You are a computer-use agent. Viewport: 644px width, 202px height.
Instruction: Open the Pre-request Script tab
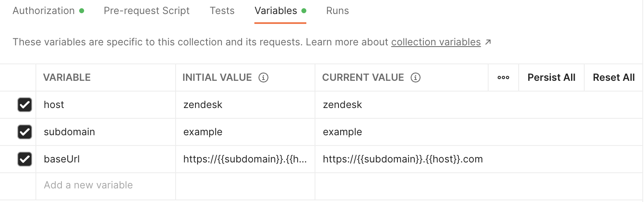(x=147, y=11)
